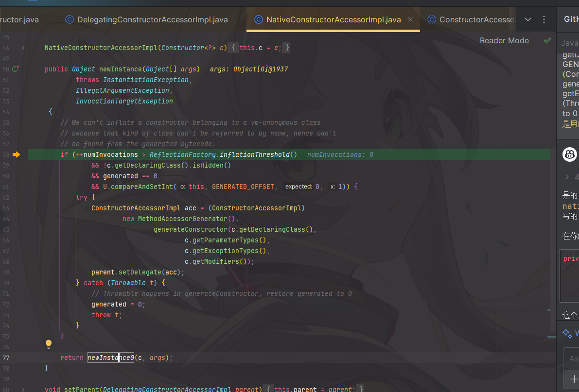Click InvocationTargetException in throws clause
This screenshot has height=392, width=579.
[x=124, y=101]
